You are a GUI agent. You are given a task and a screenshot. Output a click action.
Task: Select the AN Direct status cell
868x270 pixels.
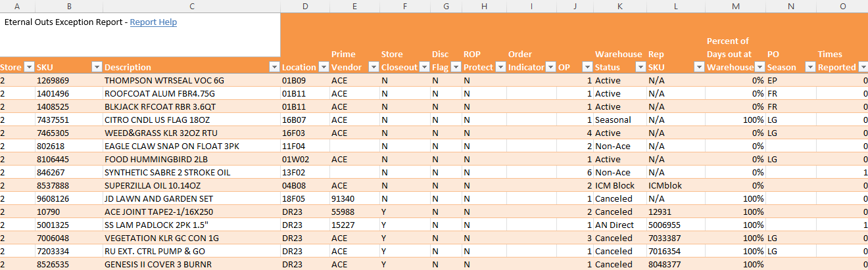pyautogui.click(x=614, y=225)
